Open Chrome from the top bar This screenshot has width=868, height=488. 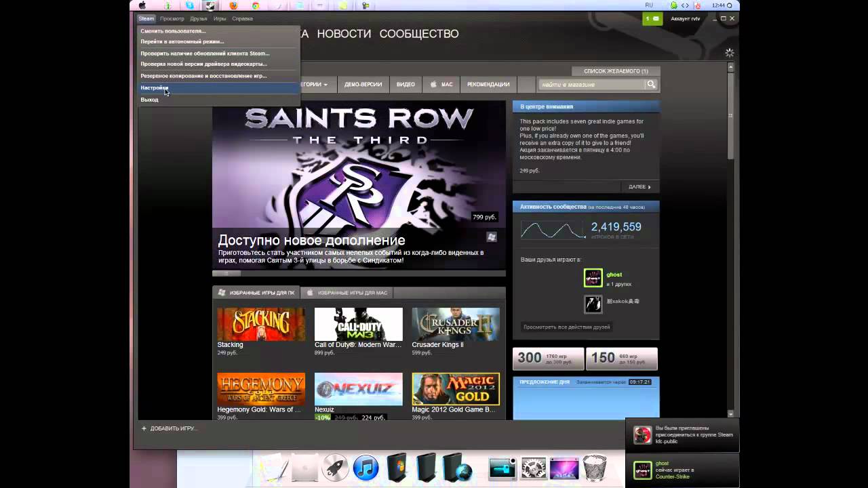click(x=256, y=5)
